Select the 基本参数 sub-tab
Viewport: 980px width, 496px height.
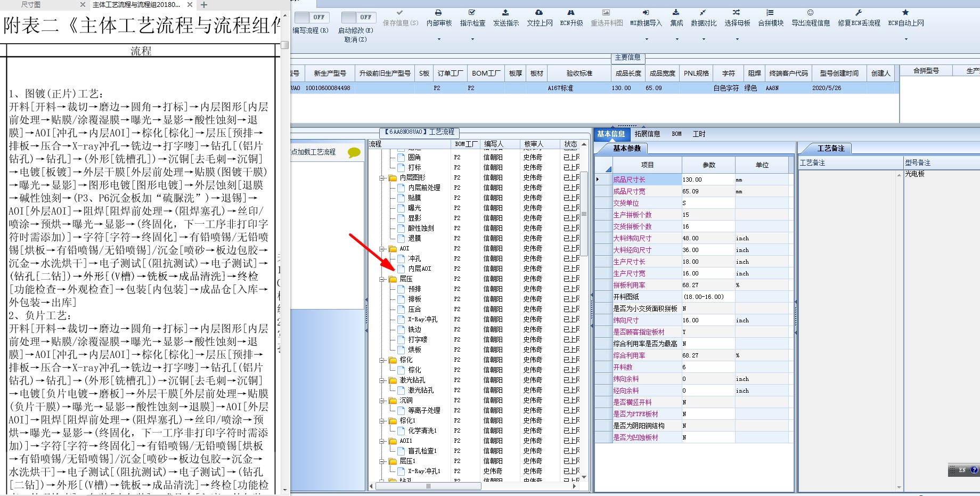627,148
